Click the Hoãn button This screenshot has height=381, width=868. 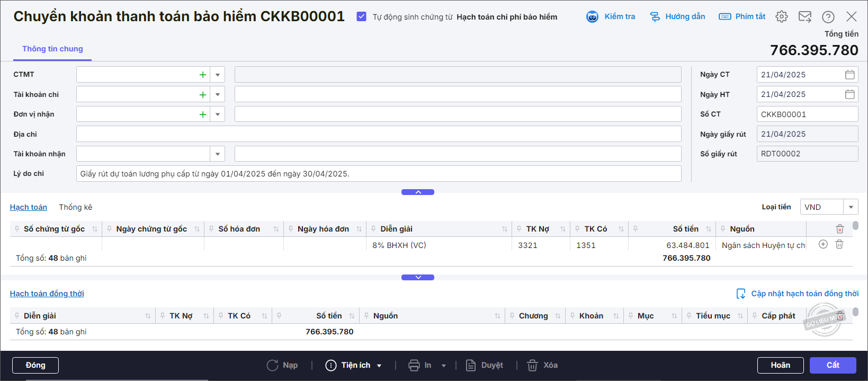pyautogui.click(x=781, y=365)
